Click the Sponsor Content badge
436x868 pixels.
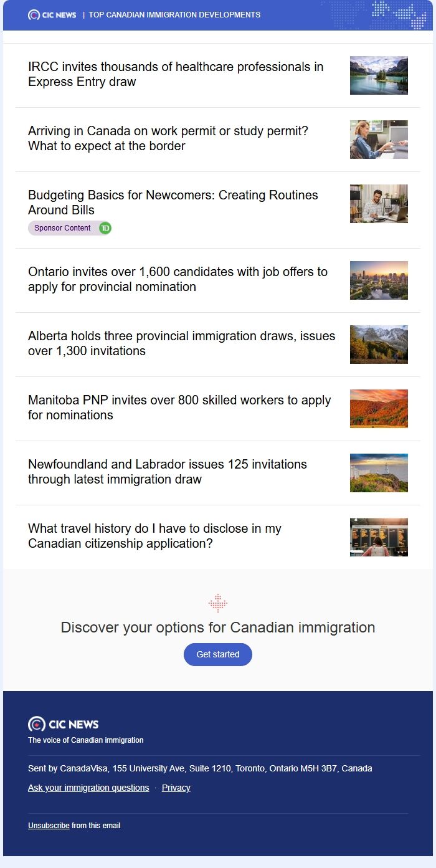[63, 228]
